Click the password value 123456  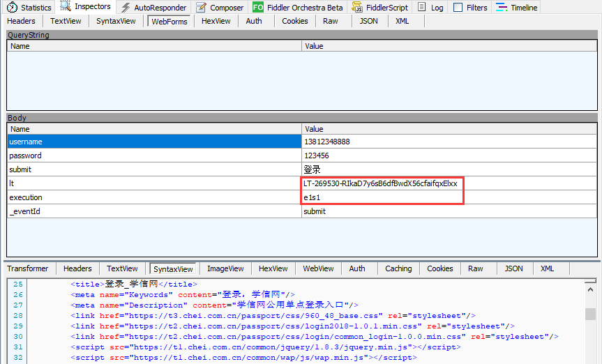click(317, 156)
